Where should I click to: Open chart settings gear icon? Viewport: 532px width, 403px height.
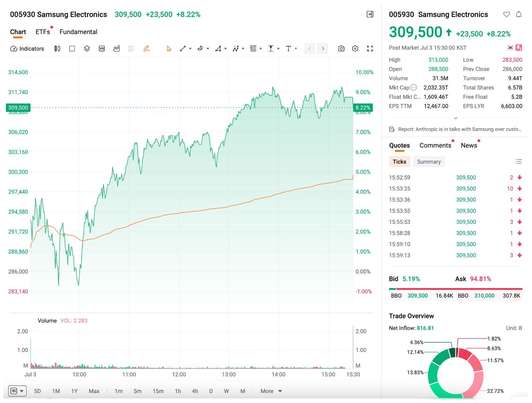click(355, 49)
